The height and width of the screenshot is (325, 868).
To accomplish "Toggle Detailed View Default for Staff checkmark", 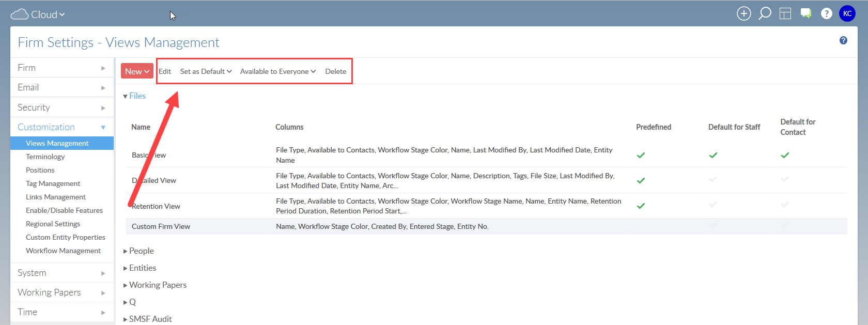I will 713,179.
